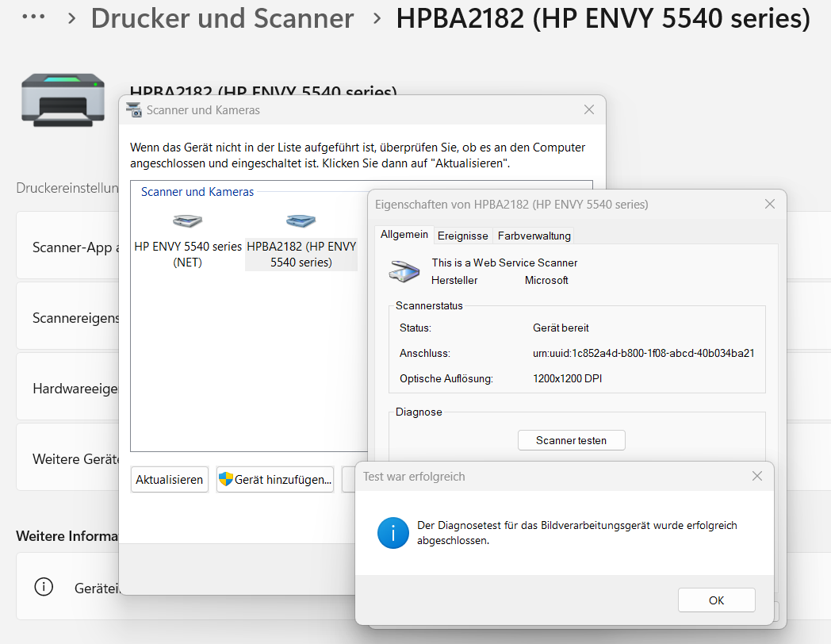Click the info circle icon in Weitere Informationen
Image resolution: width=831 pixels, height=644 pixels.
pos(44,587)
